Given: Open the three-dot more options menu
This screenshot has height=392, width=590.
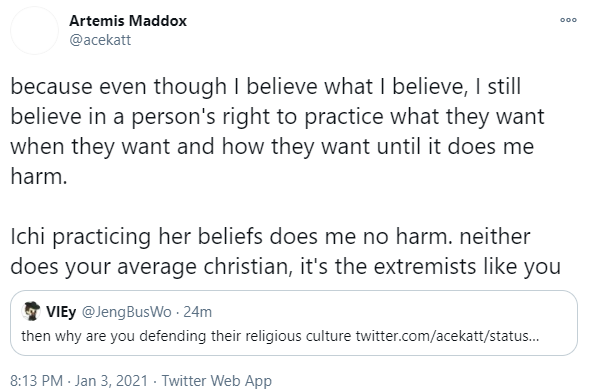Looking at the screenshot, I should point(568,20).
